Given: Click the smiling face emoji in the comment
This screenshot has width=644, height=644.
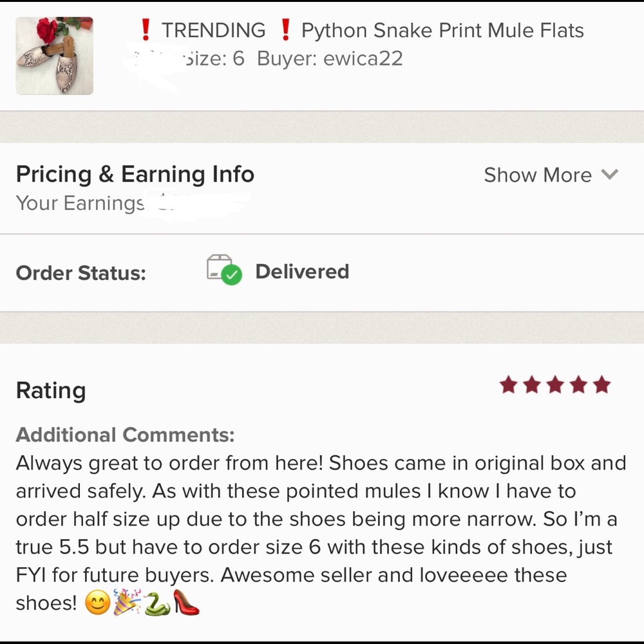Looking at the screenshot, I should point(97,603).
